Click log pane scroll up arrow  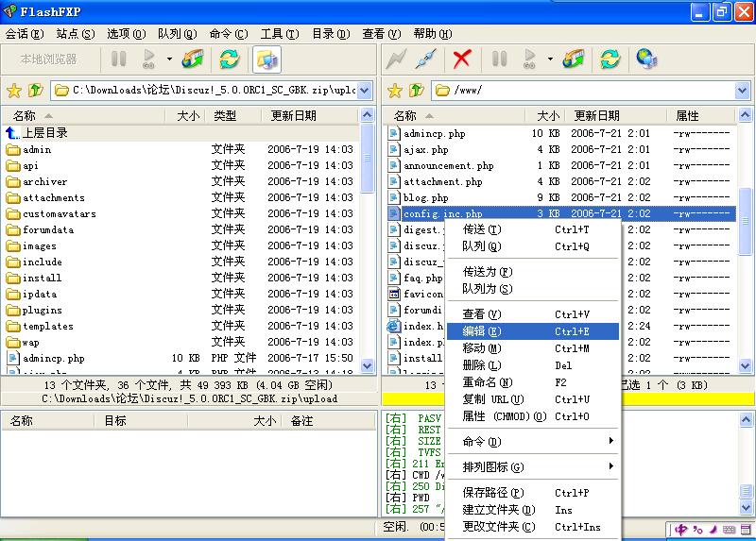point(746,419)
